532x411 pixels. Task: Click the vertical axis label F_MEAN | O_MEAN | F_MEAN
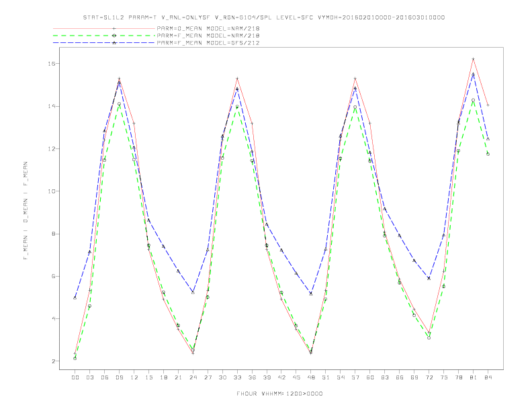click(x=25, y=211)
